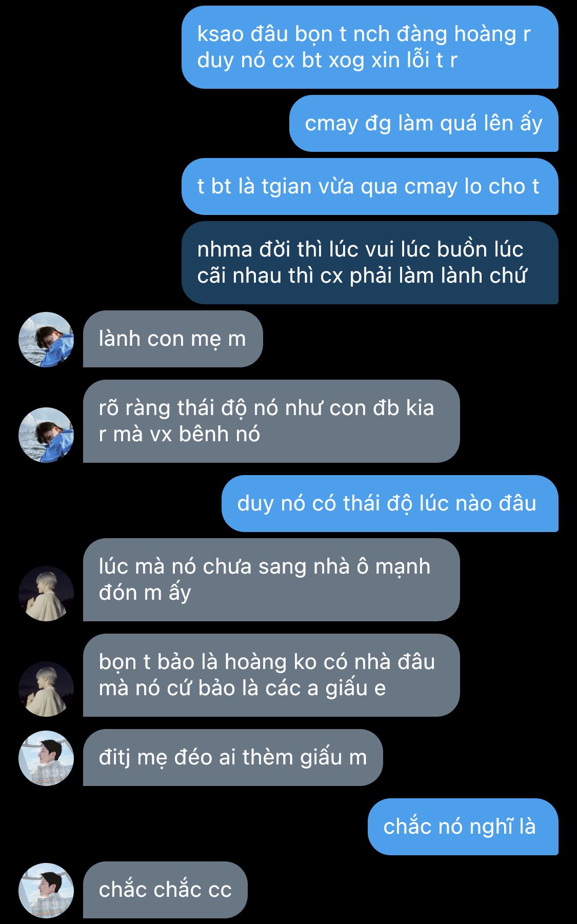Tap avatar beside 'bọn t bảo là hoàng' message
The image size is (577, 924).
[x=46, y=689]
